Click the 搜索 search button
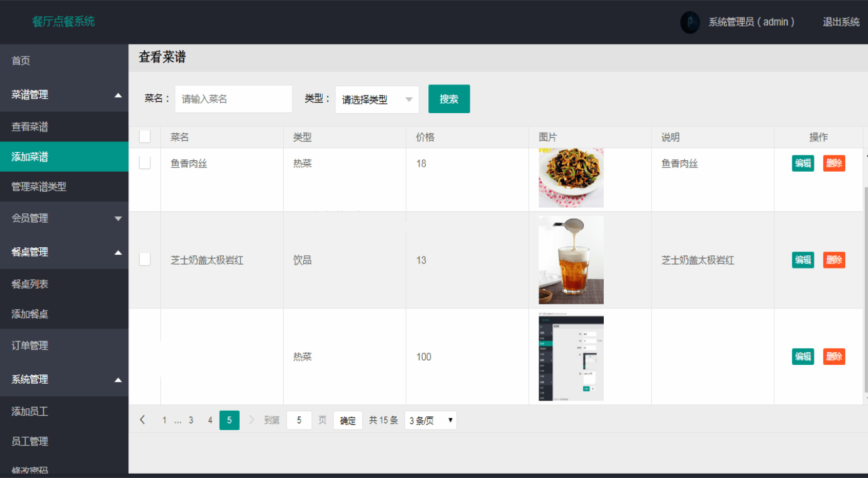This screenshot has width=868, height=478. click(x=448, y=99)
